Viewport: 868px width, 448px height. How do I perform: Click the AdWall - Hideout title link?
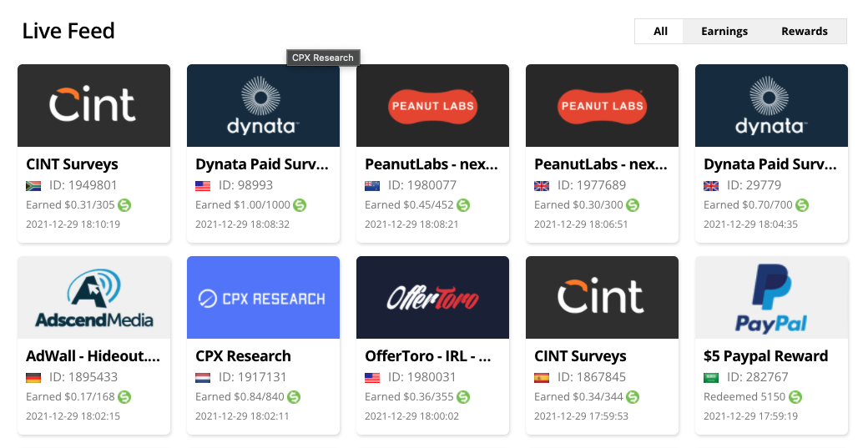coord(93,356)
